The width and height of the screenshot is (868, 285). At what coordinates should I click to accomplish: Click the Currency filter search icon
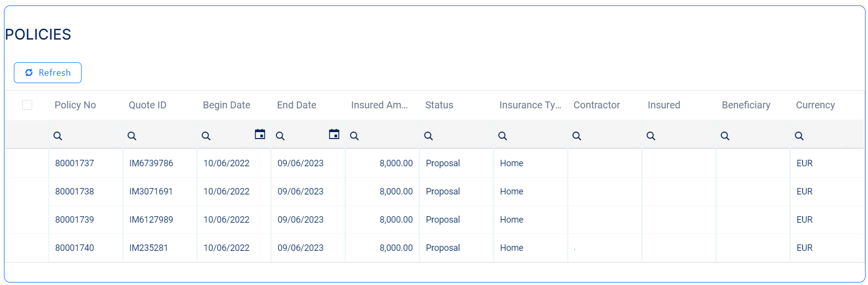click(x=799, y=136)
